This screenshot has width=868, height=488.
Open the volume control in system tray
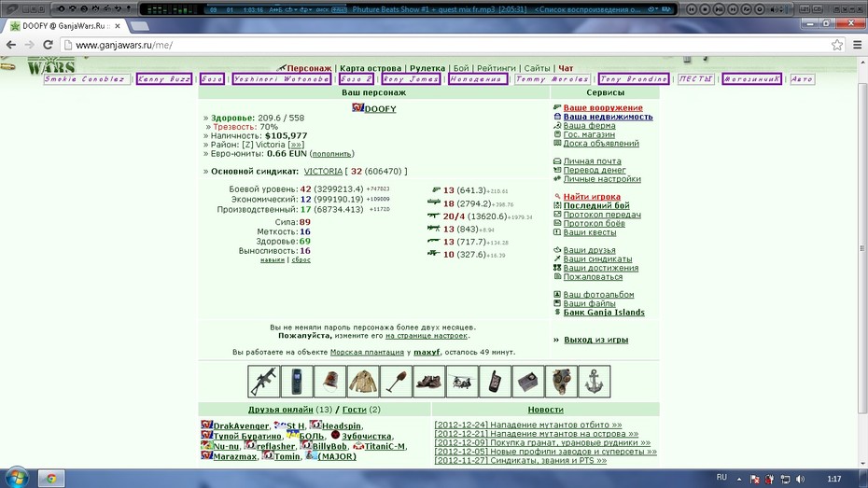[801, 480]
